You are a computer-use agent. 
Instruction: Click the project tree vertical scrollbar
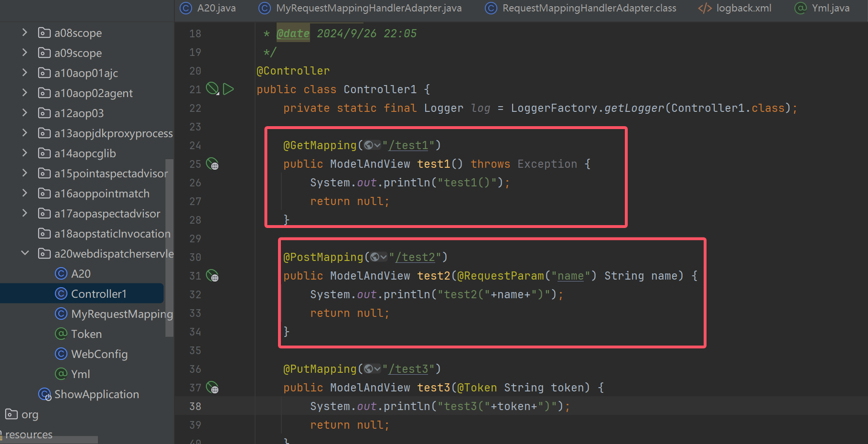[169, 248]
